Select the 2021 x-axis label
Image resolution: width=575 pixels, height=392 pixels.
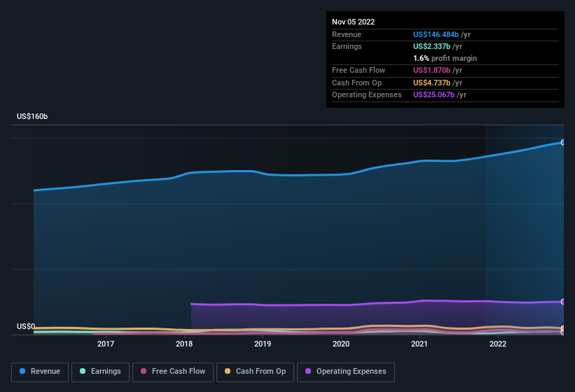(420, 344)
